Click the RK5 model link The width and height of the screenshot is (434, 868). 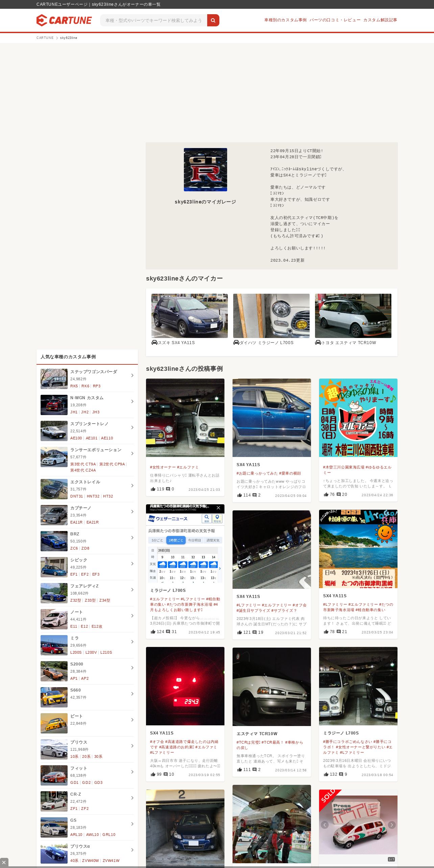74,386
